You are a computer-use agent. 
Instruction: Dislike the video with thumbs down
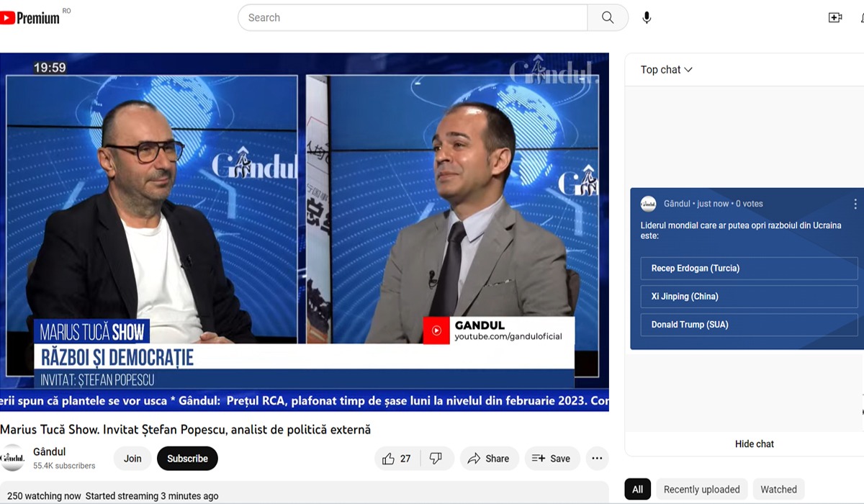click(x=436, y=459)
